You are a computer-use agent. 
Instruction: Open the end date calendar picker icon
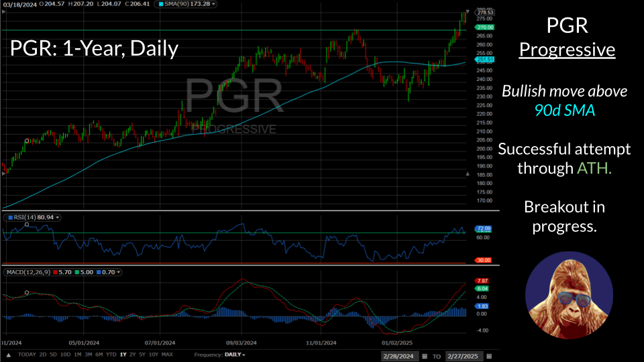488,356
